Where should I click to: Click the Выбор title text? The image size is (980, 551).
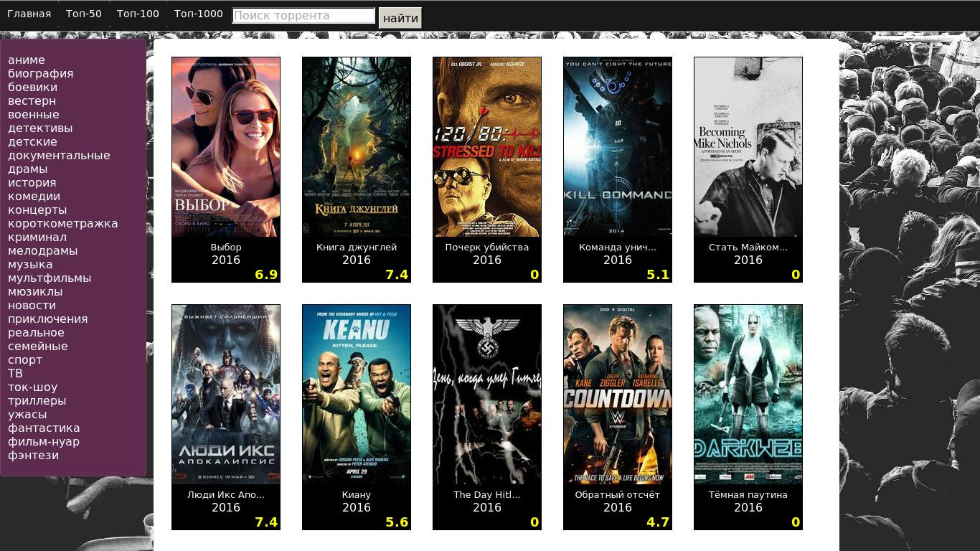click(226, 248)
